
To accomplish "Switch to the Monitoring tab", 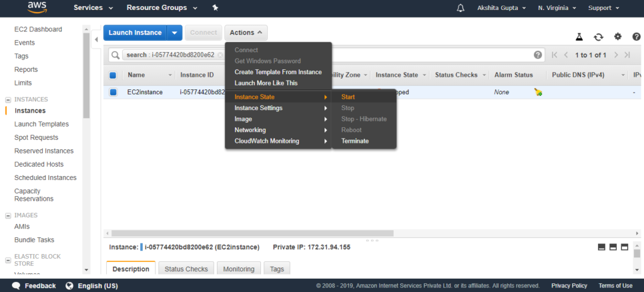I will point(238,269).
